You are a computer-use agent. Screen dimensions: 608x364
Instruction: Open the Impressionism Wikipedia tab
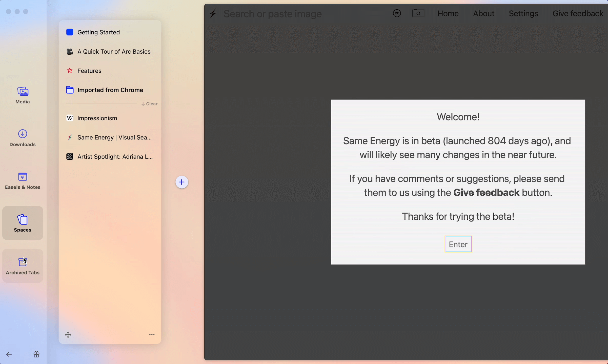(x=97, y=118)
